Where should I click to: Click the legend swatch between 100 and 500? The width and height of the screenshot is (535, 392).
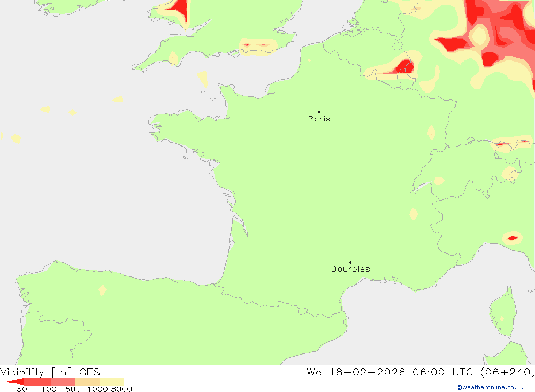[x=63, y=381]
